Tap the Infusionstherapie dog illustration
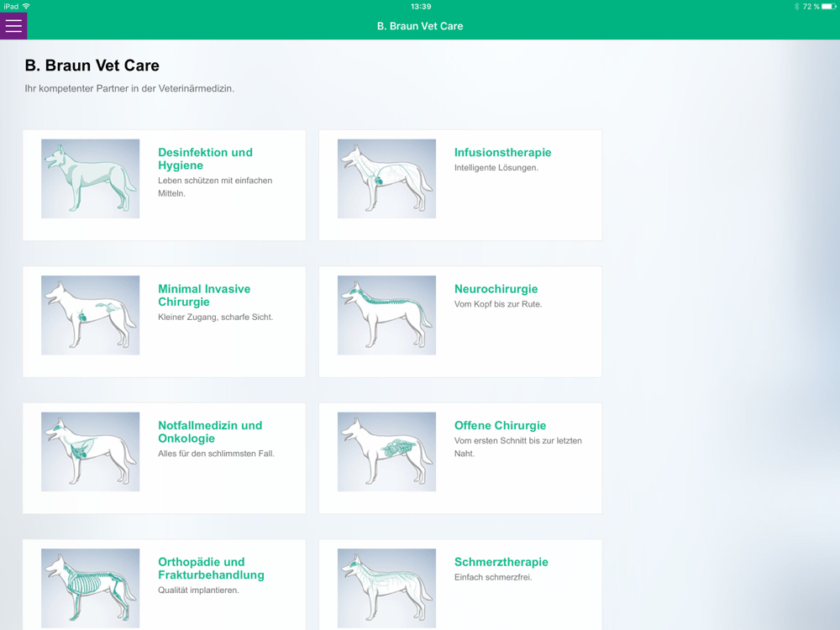840x630 pixels. 386,178
